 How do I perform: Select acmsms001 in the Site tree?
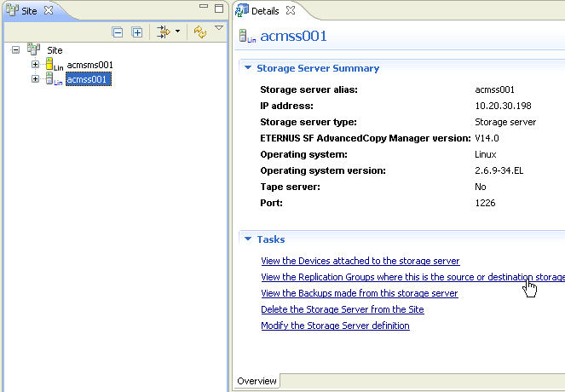point(89,65)
